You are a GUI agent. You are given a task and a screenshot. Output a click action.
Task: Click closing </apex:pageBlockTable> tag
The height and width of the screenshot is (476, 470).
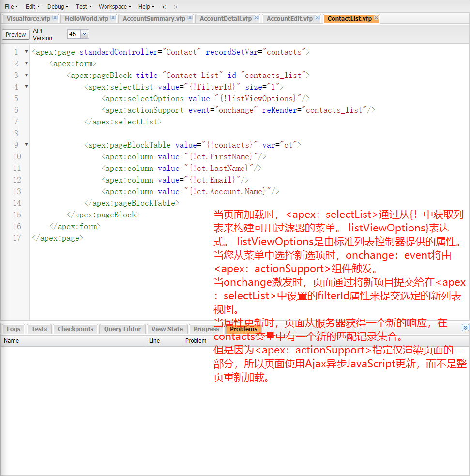pyautogui.click(x=132, y=203)
